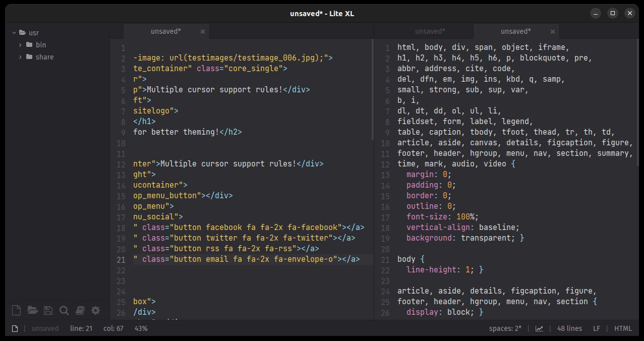
Task: Switch to the rightmost unsaved* tab
Action: point(515,31)
